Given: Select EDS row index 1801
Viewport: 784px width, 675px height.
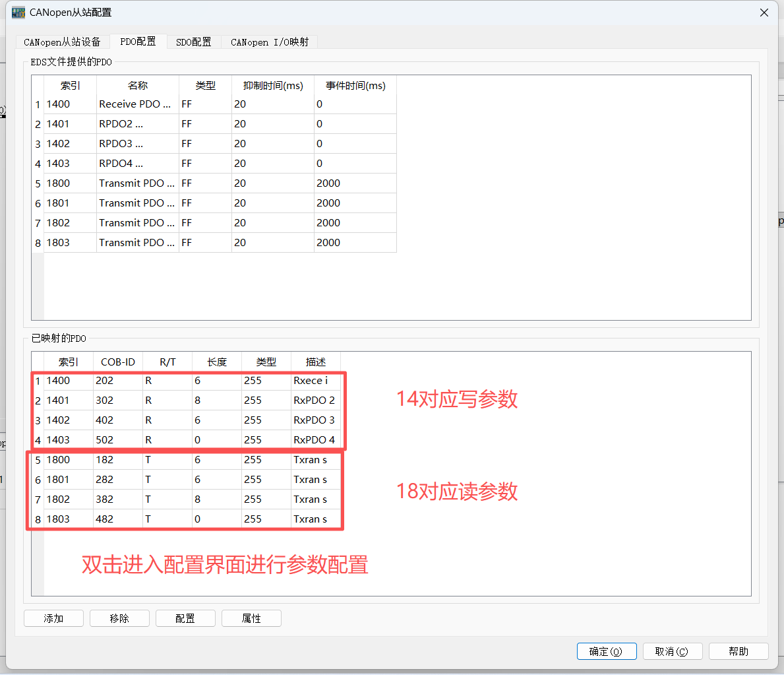Looking at the screenshot, I should pyautogui.click(x=214, y=203).
